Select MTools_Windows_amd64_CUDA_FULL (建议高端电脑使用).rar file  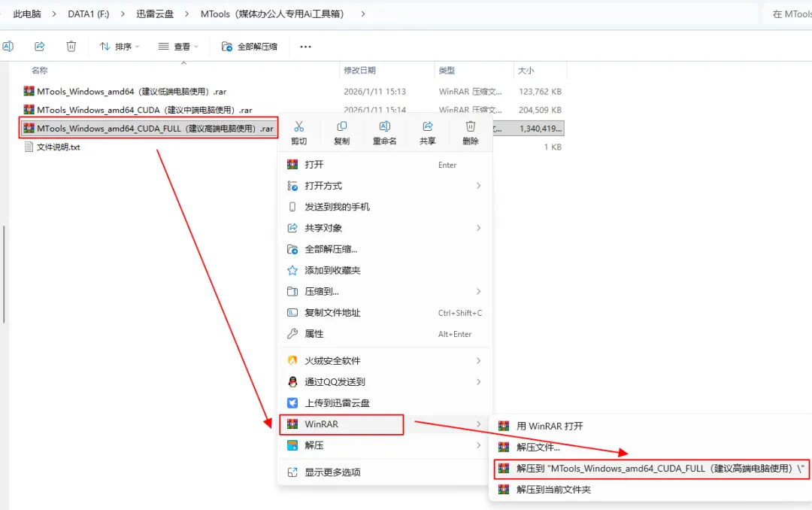coord(149,128)
